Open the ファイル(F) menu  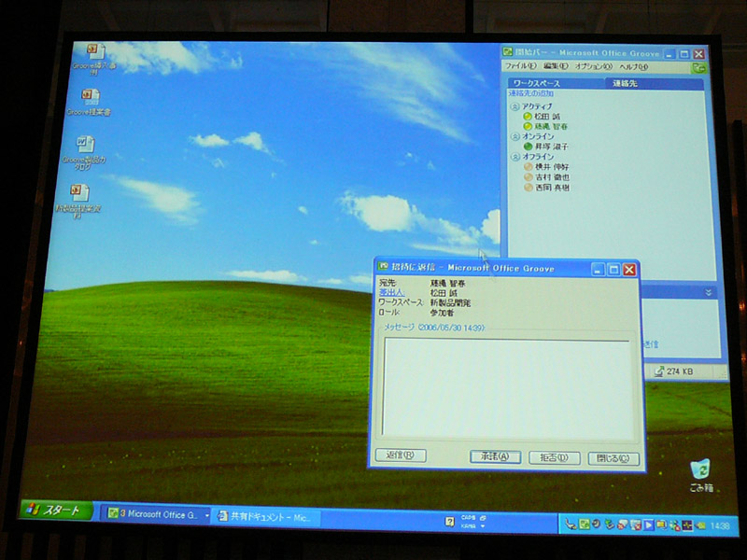520,66
